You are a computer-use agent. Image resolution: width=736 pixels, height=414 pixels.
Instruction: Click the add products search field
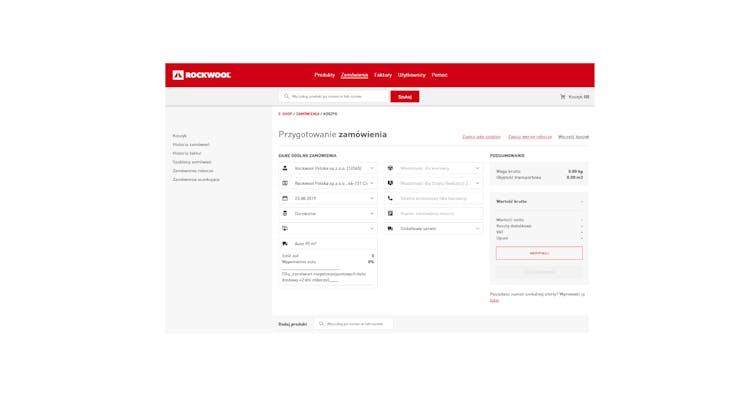tap(354, 323)
